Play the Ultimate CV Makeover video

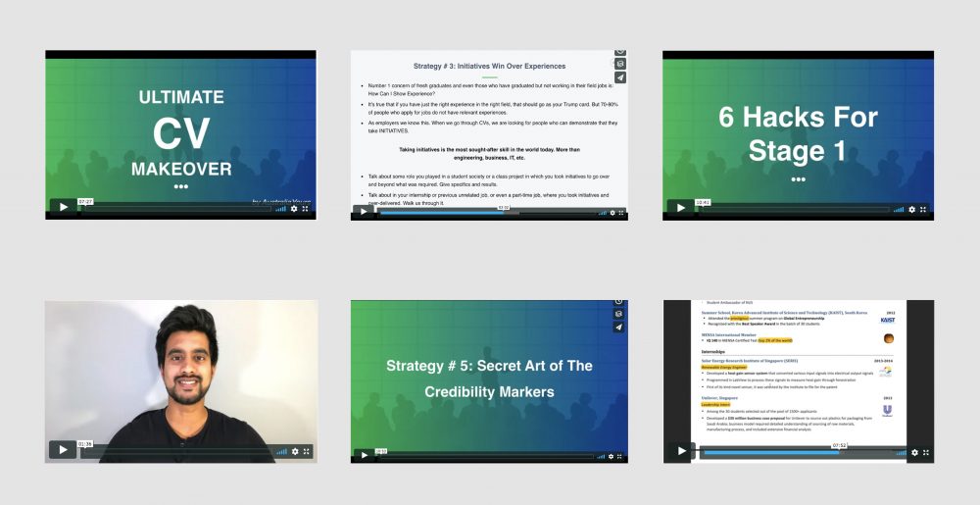tap(63, 207)
